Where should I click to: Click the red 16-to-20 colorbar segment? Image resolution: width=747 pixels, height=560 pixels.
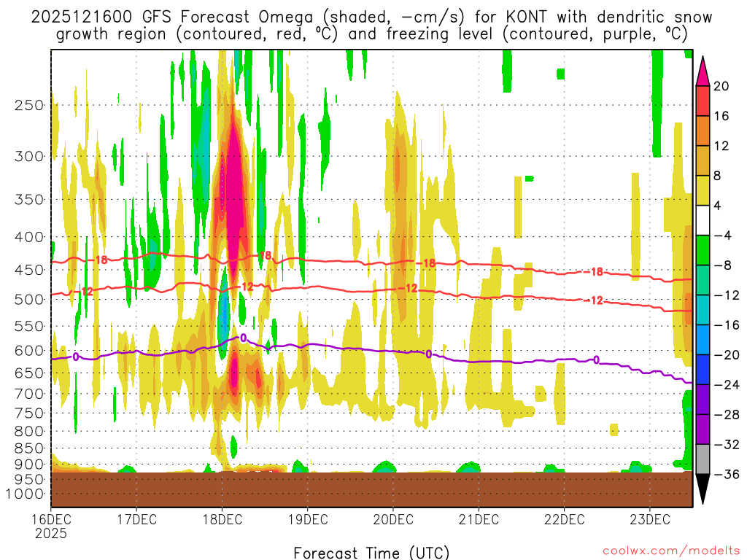pyautogui.click(x=703, y=101)
